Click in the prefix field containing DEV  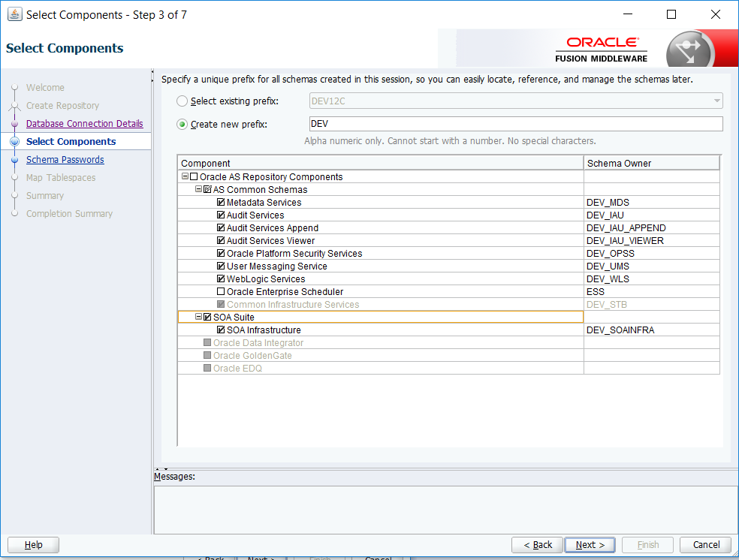click(x=451, y=124)
